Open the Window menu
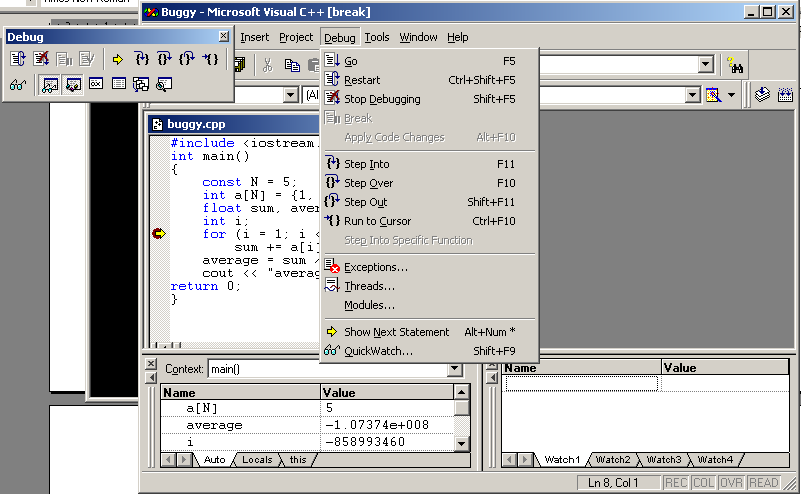The image size is (801, 494). pyautogui.click(x=418, y=37)
